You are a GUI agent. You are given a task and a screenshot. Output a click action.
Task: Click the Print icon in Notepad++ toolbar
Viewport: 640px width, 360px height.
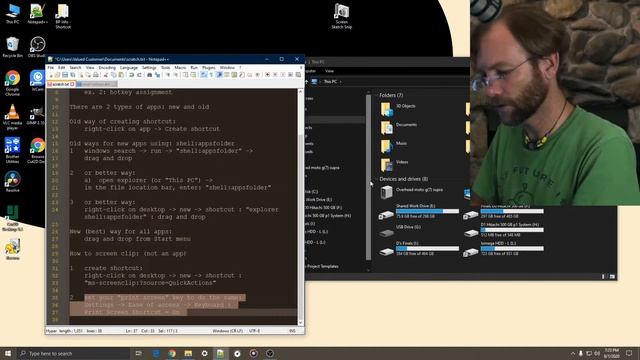[96, 75]
